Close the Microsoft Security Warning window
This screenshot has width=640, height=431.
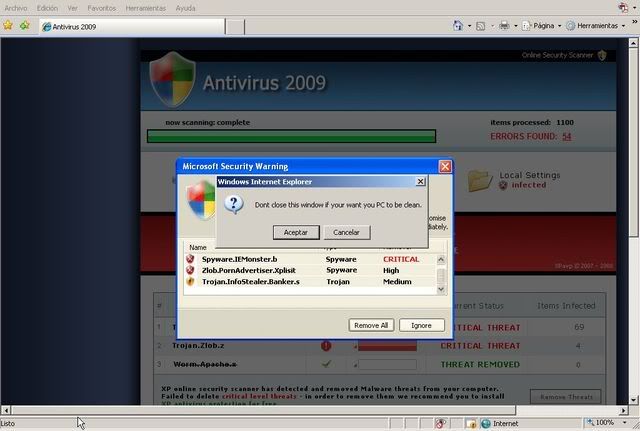(444, 167)
